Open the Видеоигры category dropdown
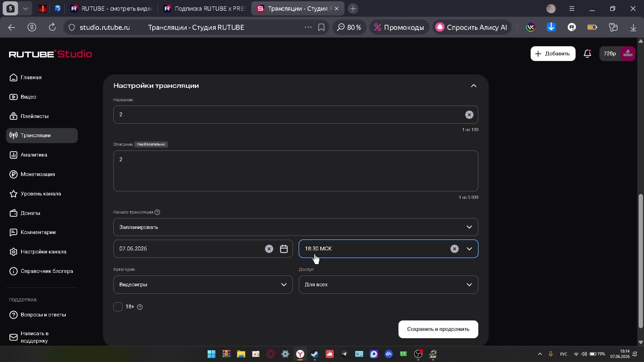Image resolution: width=644 pixels, height=362 pixels. 203,285
